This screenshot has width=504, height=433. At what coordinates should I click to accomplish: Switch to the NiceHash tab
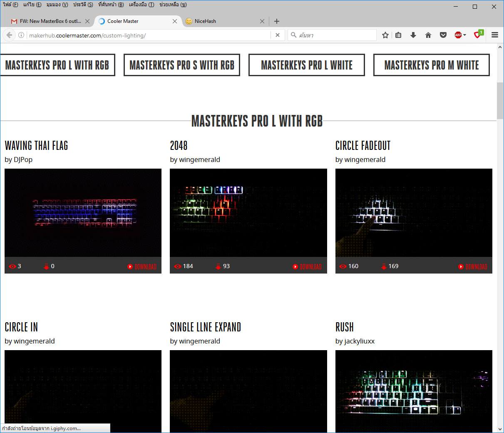(x=225, y=21)
